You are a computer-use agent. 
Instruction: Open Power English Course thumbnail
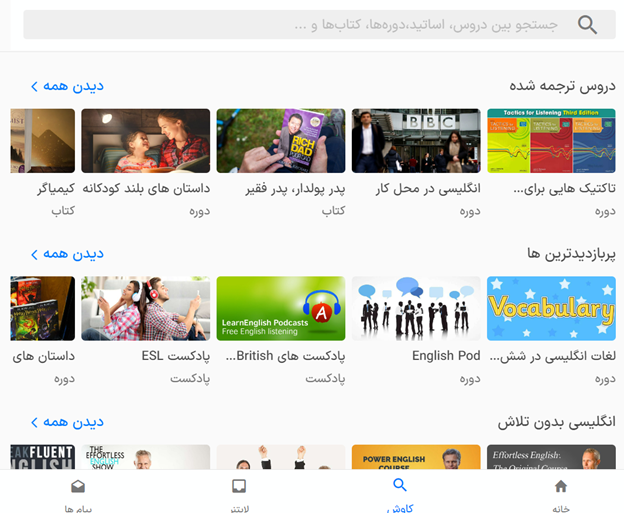click(x=416, y=457)
